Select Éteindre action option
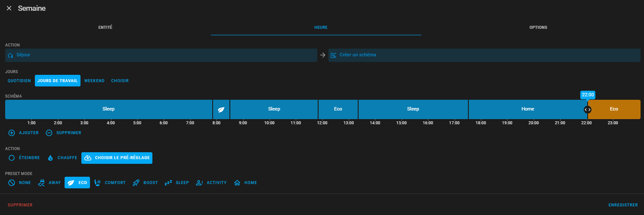The image size is (644, 215). [25, 158]
